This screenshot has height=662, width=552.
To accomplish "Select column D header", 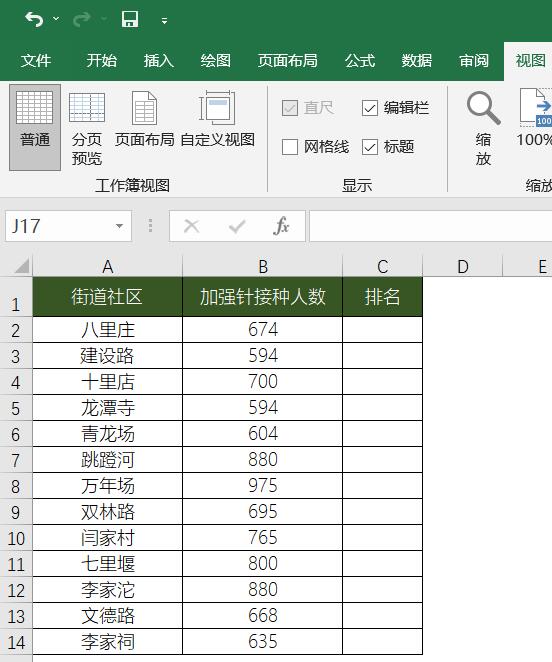I will [463, 266].
